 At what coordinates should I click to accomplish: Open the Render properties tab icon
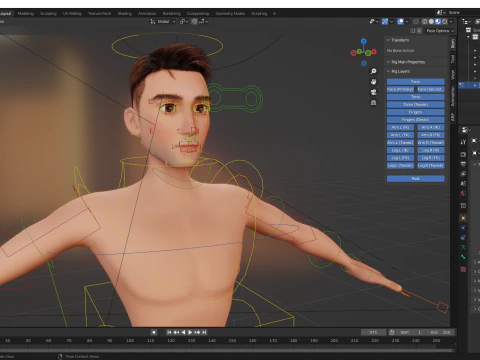point(463,154)
